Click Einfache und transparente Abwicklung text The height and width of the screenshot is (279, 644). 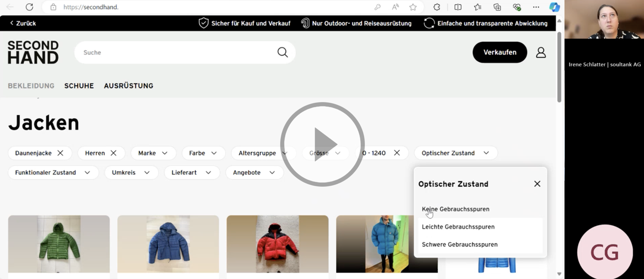(x=492, y=23)
